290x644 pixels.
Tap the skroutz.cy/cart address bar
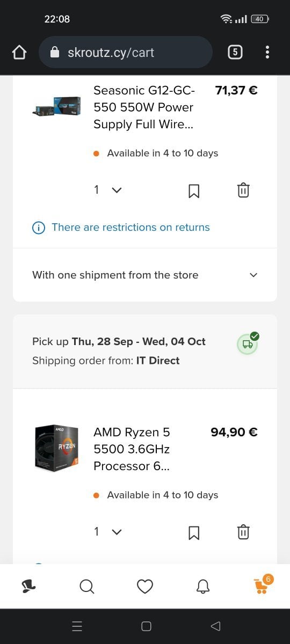126,52
